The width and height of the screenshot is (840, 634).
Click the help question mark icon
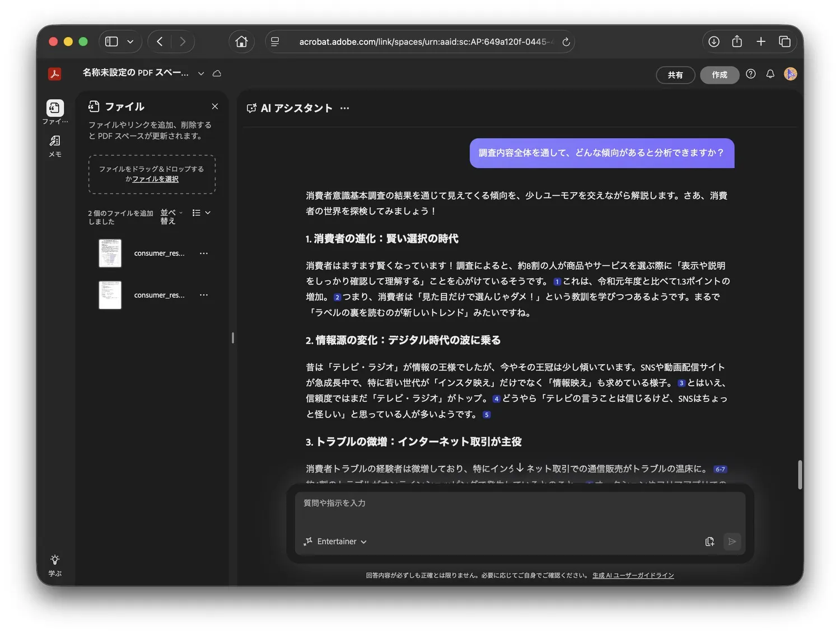(x=750, y=74)
